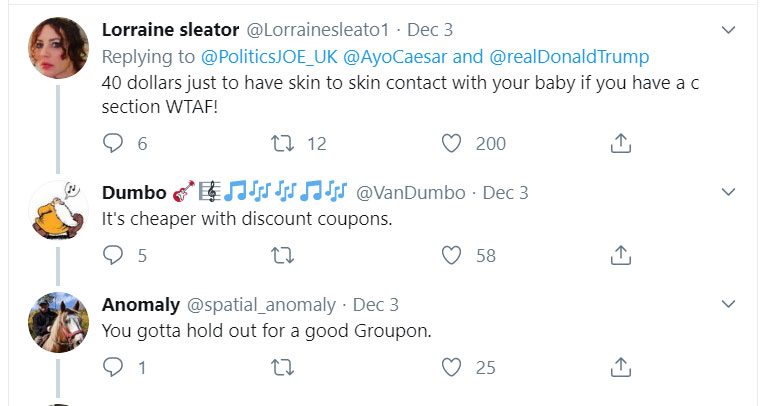Viewport: 780px width, 406px height.
Task: Expand the options chevron on Dumbo's tweet
Action: 728,192
